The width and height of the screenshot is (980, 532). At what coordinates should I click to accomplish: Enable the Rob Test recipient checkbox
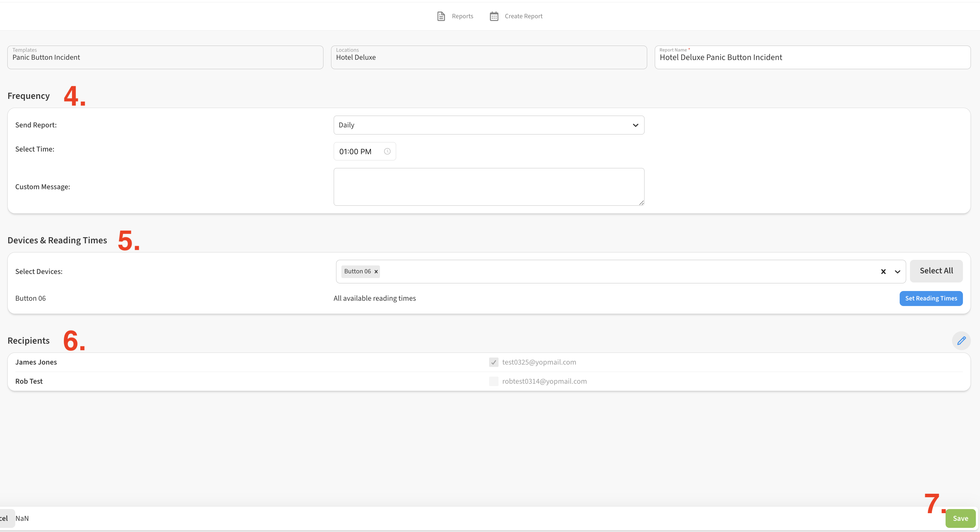(x=494, y=381)
